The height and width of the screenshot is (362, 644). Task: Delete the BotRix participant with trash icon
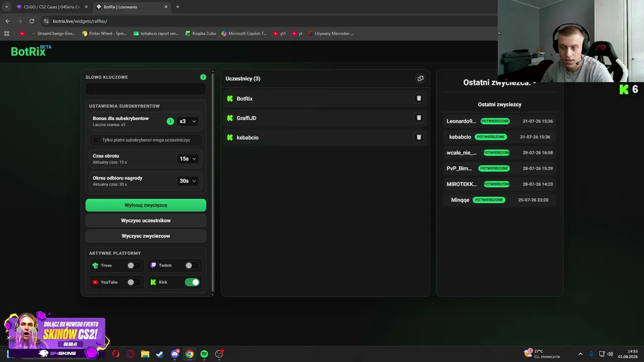coord(419,99)
